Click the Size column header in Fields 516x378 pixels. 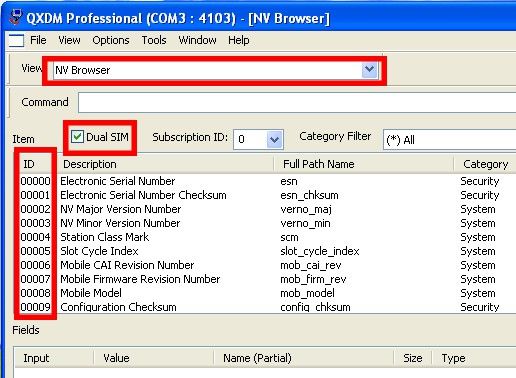pos(413,358)
